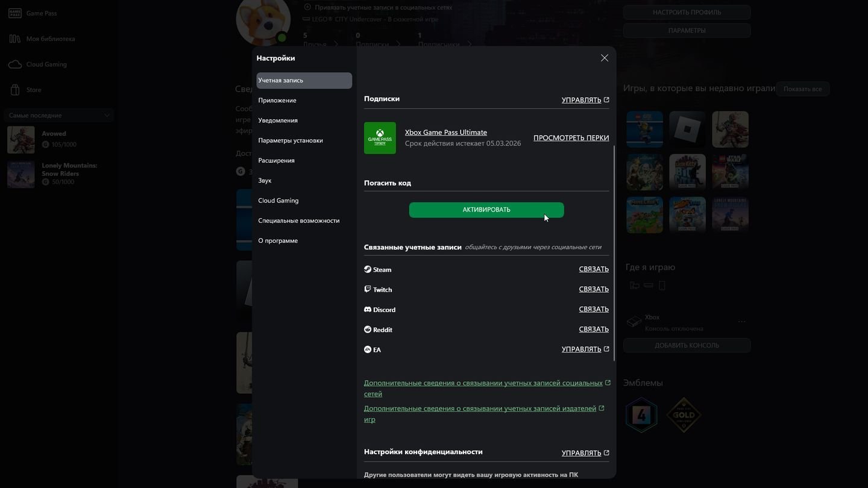The height and width of the screenshot is (488, 868).
Task: Click gamerscore icon next to 50/1000
Action: pyautogui.click(x=46, y=182)
